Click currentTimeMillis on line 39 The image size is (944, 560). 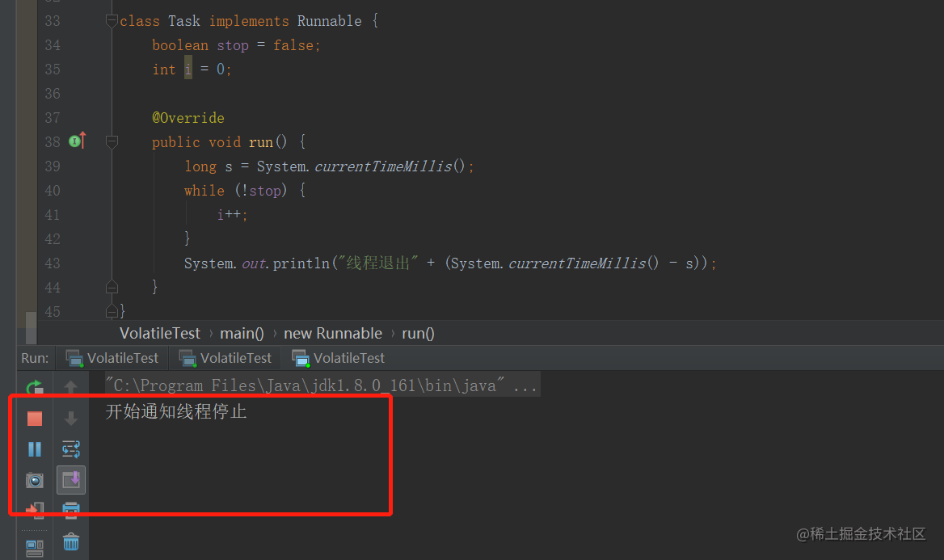tap(383, 166)
